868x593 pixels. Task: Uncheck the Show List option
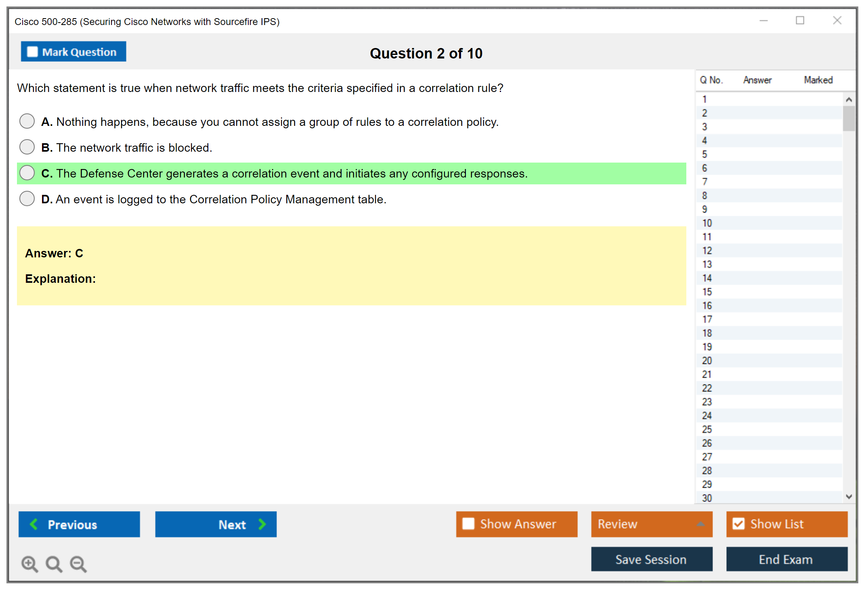(x=738, y=524)
